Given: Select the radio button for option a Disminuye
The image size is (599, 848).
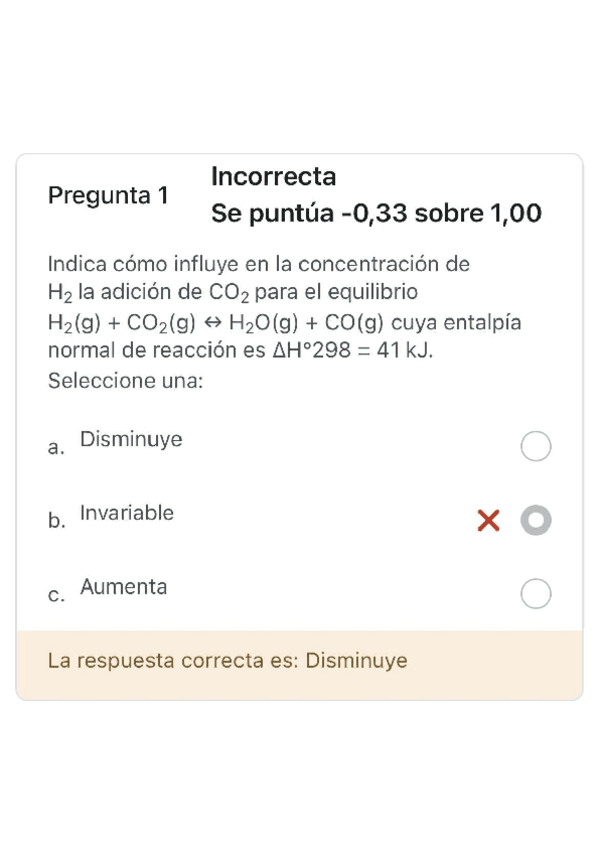Looking at the screenshot, I should pos(536,446).
